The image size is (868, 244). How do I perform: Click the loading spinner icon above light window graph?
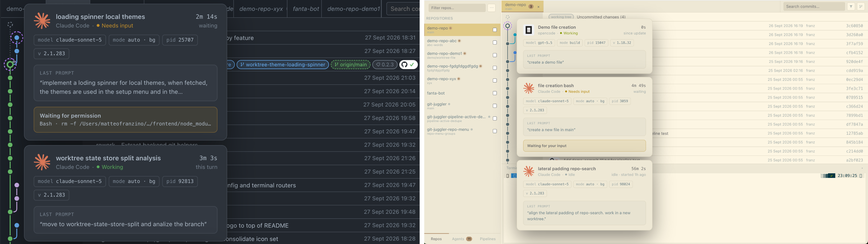[x=508, y=17]
